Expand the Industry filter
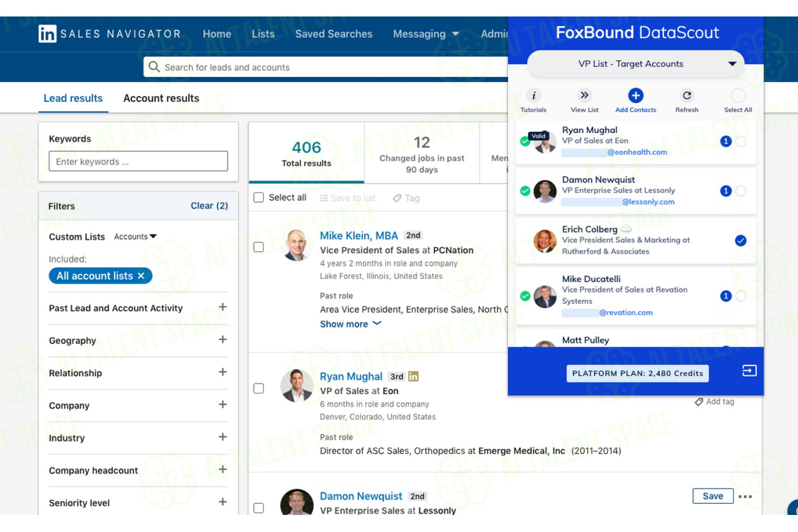Viewport: 798px width, 532px height. tap(223, 437)
